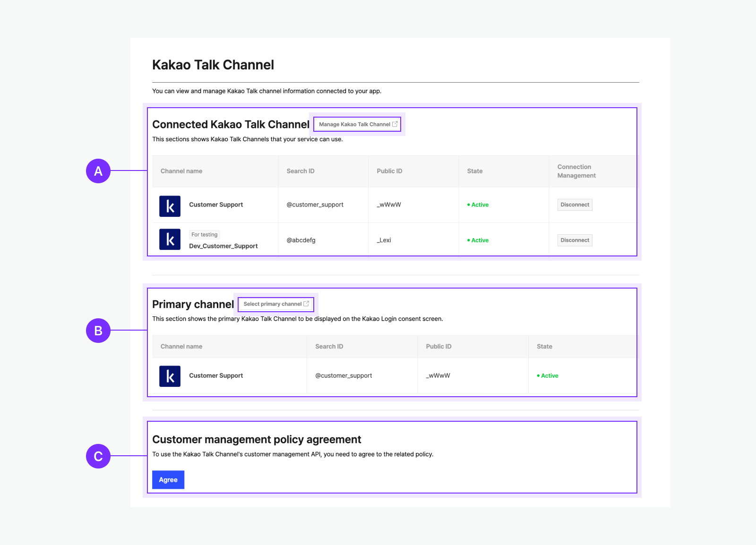756x545 pixels.
Task: Click Active state in Primary channel table
Action: coord(549,376)
